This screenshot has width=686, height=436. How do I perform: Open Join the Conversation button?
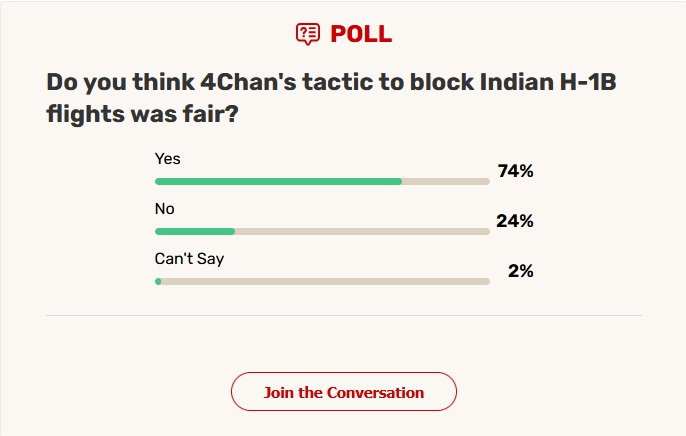[344, 392]
